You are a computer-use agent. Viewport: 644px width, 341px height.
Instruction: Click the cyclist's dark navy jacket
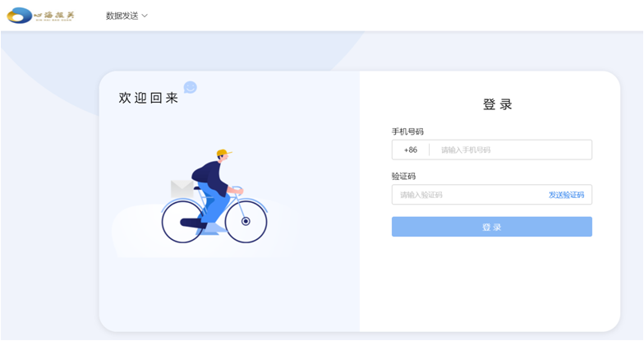pyautogui.click(x=208, y=175)
